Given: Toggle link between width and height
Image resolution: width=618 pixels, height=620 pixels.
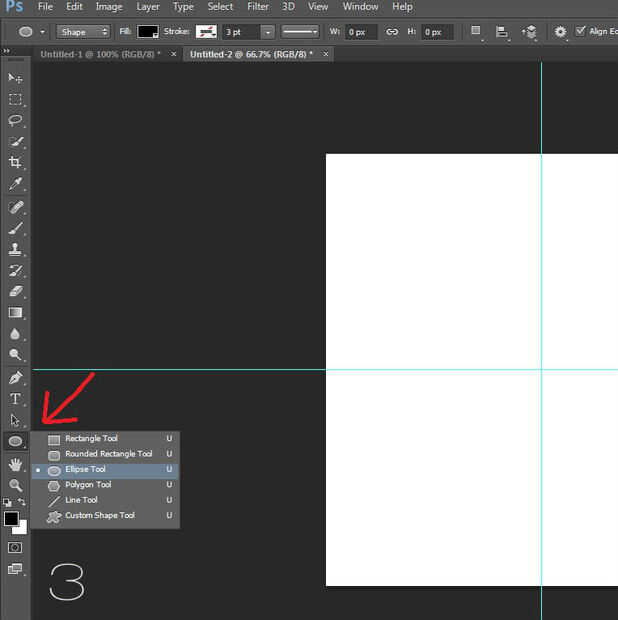Looking at the screenshot, I should tap(392, 32).
